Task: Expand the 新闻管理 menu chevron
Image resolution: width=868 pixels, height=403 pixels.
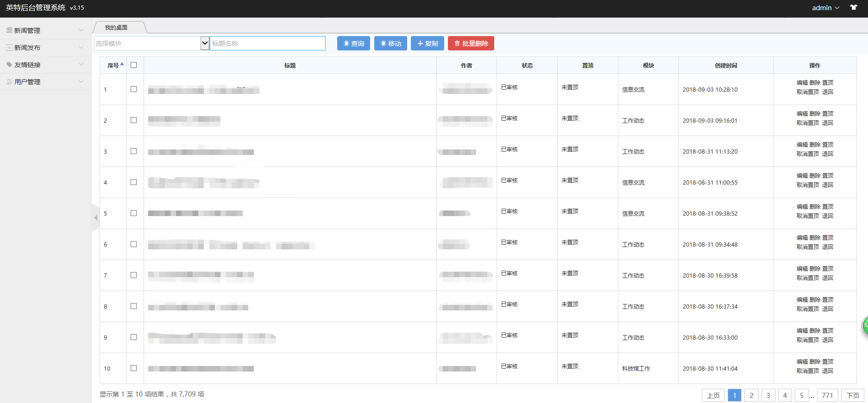Action: point(81,31)
